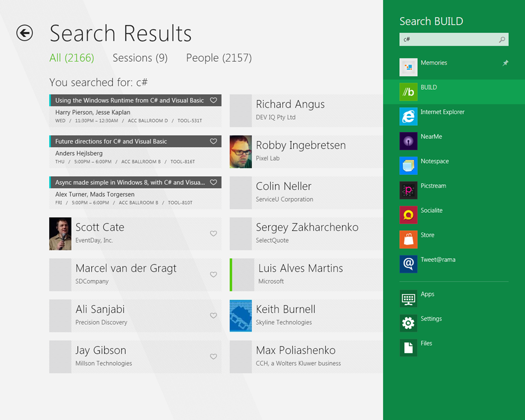
Task: Favorite Scott Cate with heart icon
Action: pos(213,234)
